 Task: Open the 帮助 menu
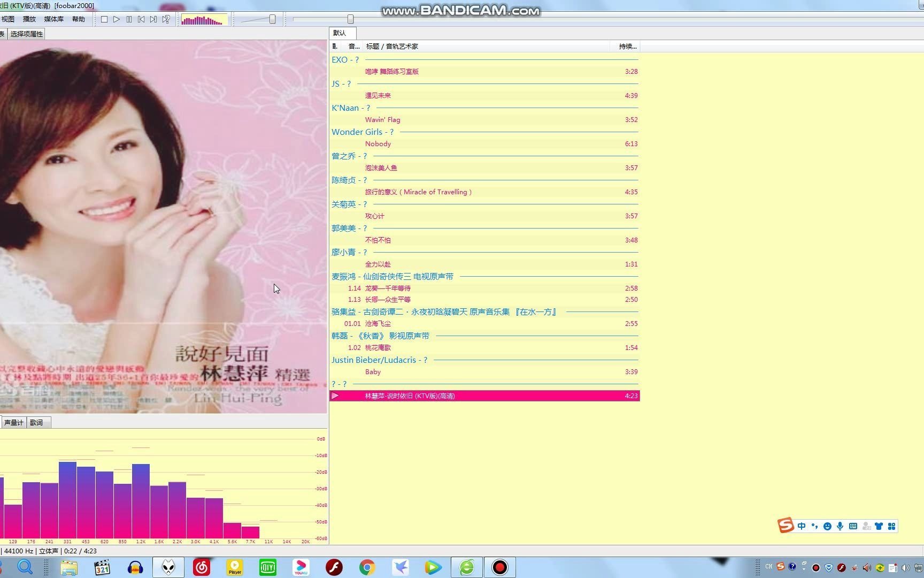tap(79, 19)
